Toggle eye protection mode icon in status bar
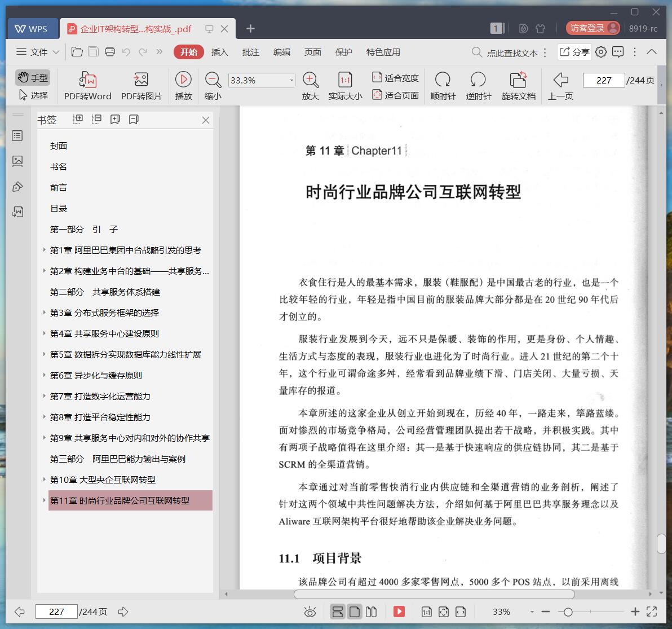The image size is (672, 629). pos(310,612)
